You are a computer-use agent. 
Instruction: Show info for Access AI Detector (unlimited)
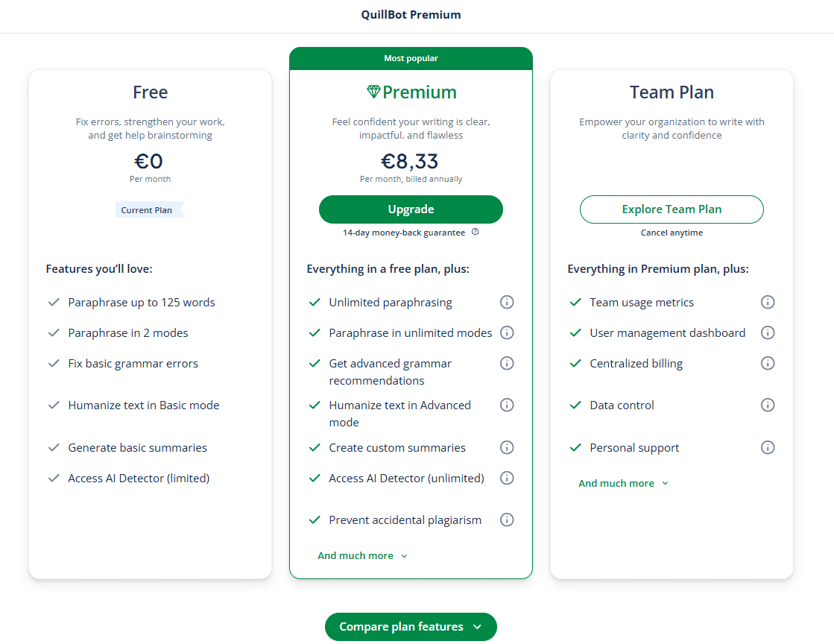[x=507, y=478]
